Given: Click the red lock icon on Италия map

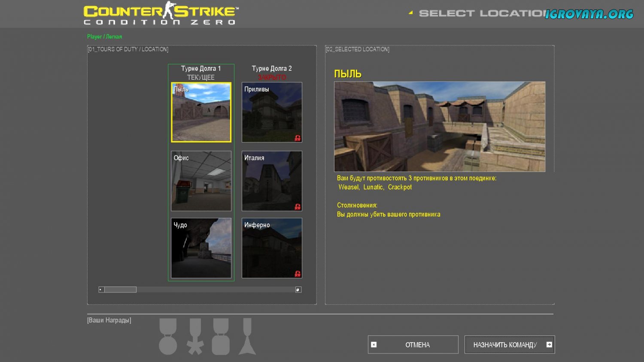Looking at the screenshot, I should pyautogui.click(x=297, y=207).
